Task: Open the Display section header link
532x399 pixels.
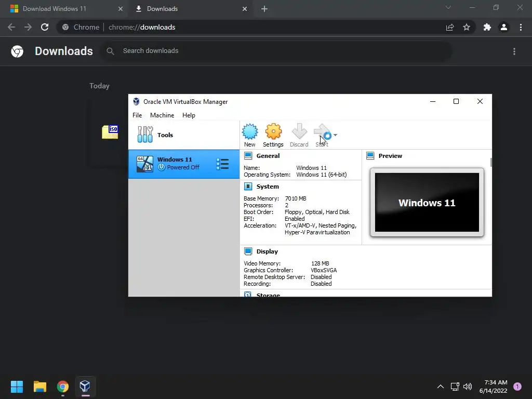Action: coord(267,251)
